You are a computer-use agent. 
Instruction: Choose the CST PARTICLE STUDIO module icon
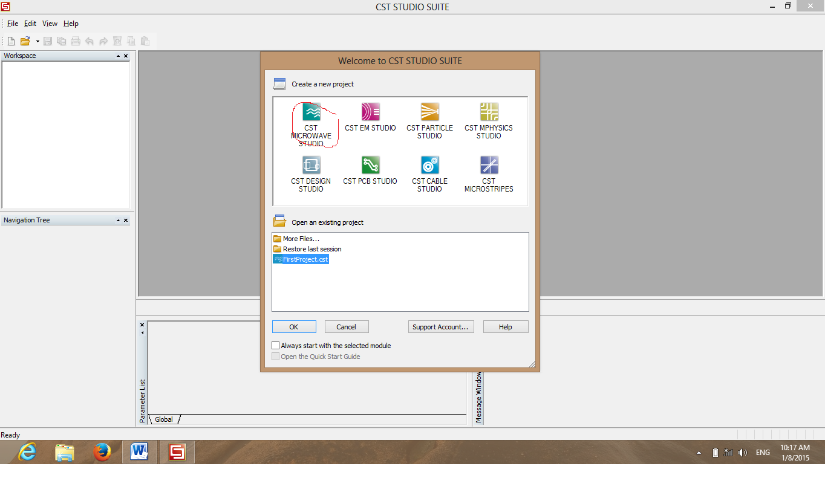(x=429, y=112)
